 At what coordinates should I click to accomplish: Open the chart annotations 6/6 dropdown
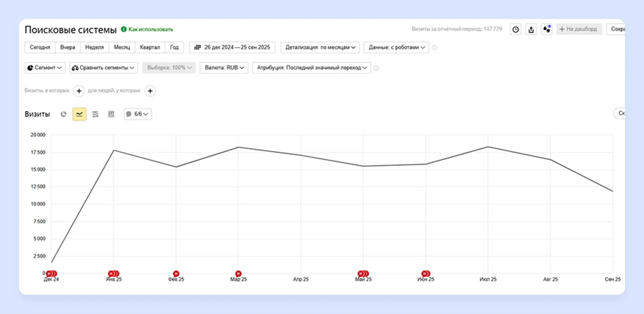coord(138,114)
